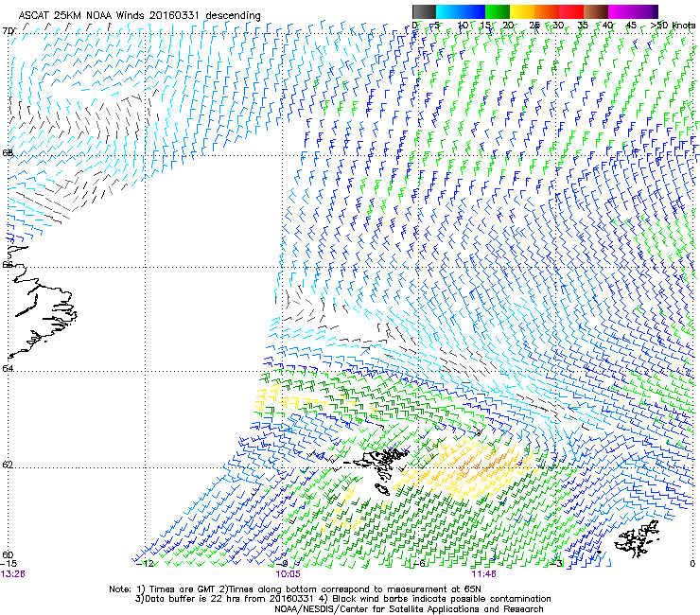Click the '45' colorbar tick label
This screenshot has width=700, height=615.
click(631, 26)
